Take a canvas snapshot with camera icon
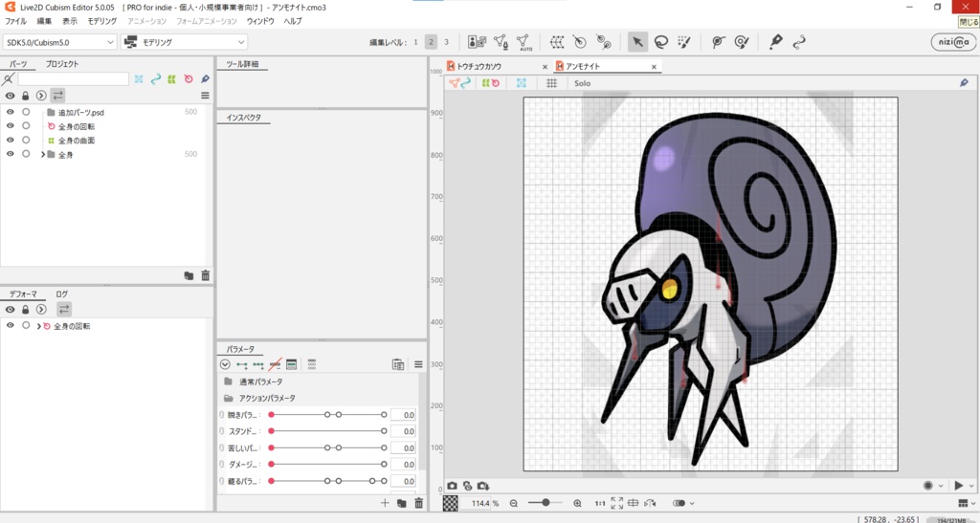 point(452,486)
